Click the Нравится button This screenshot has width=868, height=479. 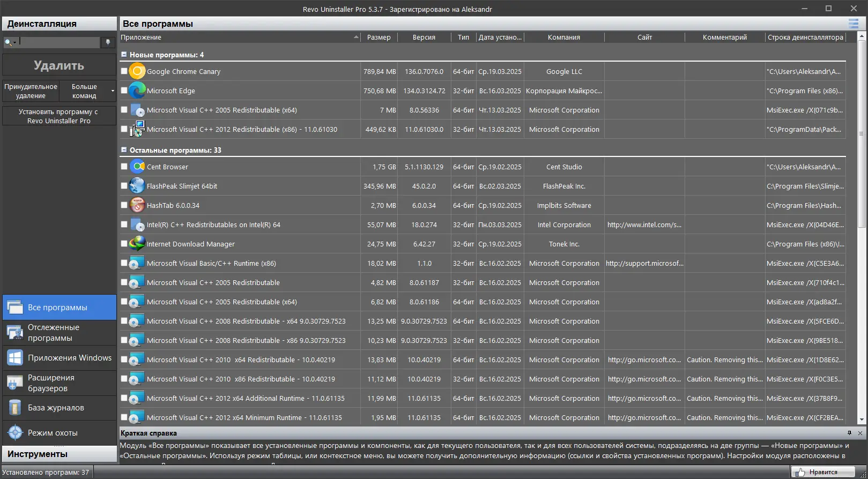point(822,472)
